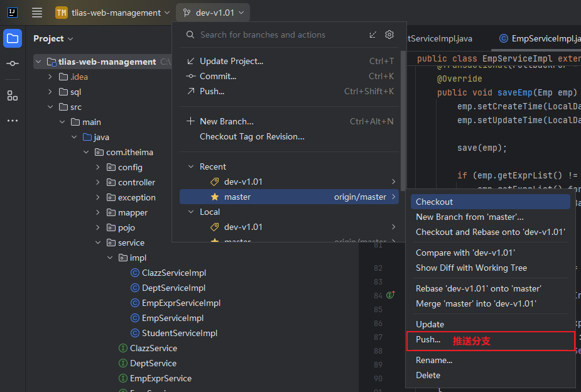Select Checkout in the master branch submenu
This screenshot has height=392, width=581.
(x=490, y=202)
